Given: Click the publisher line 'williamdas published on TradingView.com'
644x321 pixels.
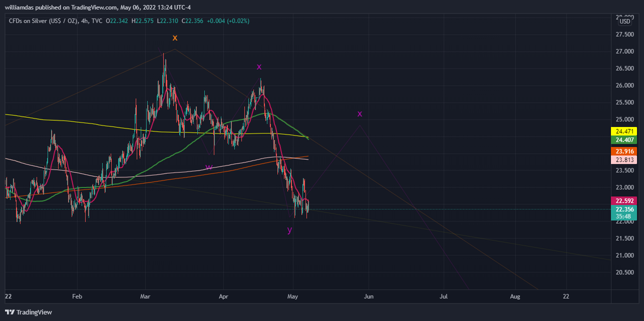Looking at the screenshot, I should pos(62,7).
